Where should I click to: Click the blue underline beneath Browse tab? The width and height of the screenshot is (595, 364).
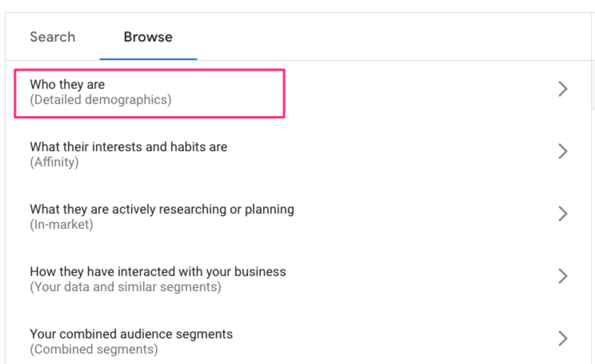point(148,59)
